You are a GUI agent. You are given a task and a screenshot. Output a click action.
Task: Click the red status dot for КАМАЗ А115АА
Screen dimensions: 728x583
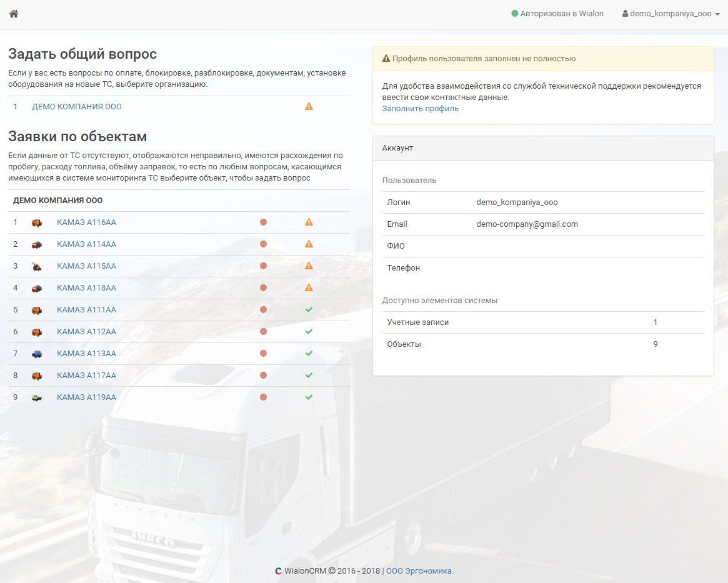pos(263,266)
